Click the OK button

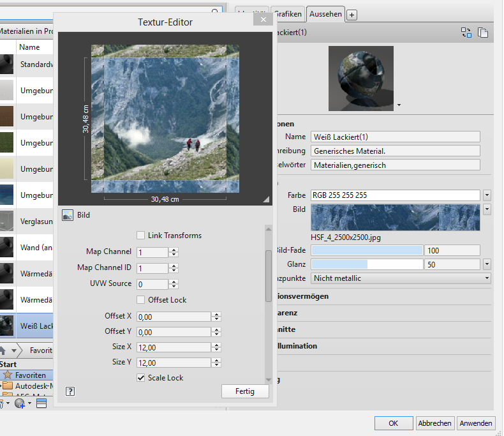[394, 423]
